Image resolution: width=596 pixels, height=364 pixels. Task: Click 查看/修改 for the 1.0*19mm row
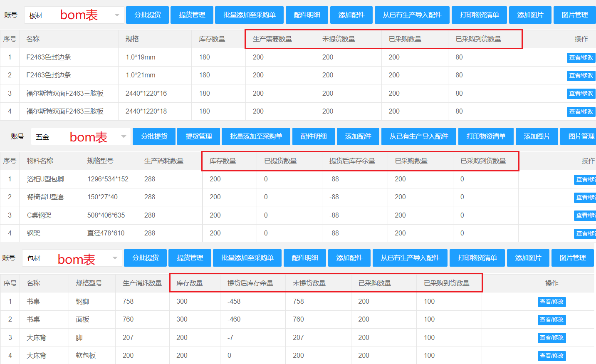[x=581, y=57]
